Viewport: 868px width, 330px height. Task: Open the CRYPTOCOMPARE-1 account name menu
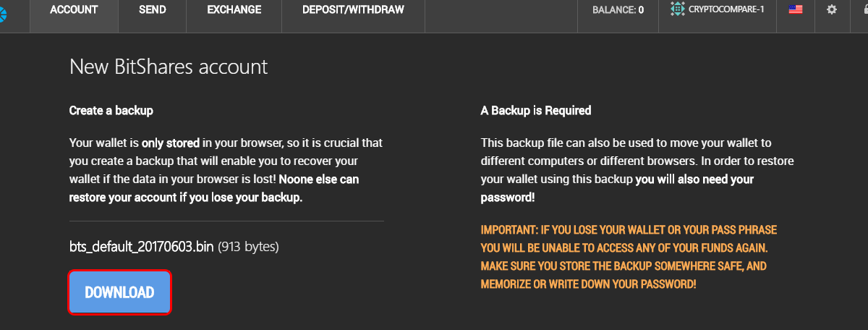pyautogui.click(x=727, y=10)
